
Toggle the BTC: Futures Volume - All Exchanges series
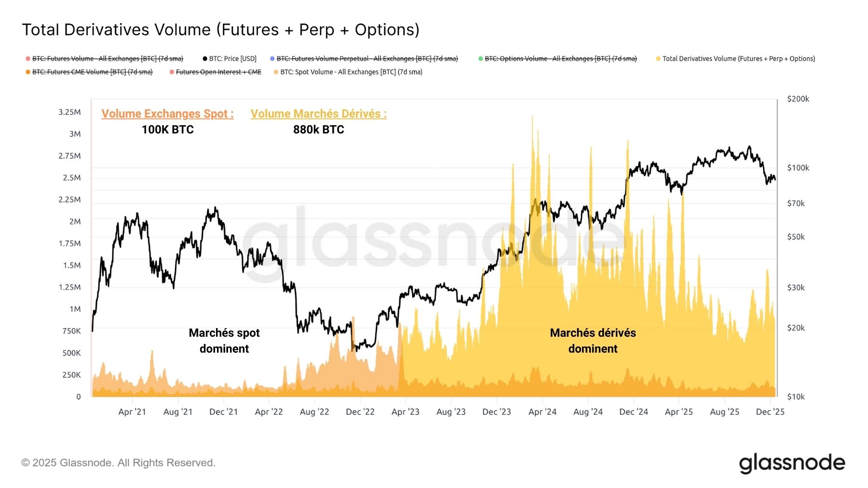(x=108, y=59)
